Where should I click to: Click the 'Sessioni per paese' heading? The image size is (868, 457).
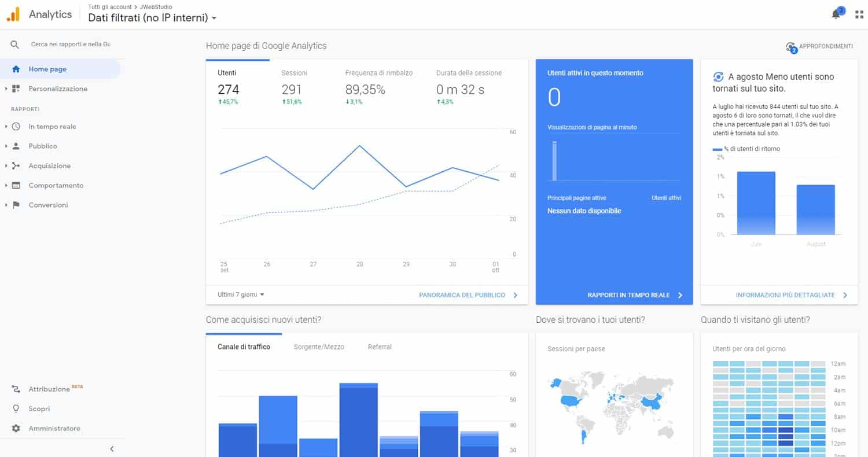pyautogui.click(x=576, y=349)
